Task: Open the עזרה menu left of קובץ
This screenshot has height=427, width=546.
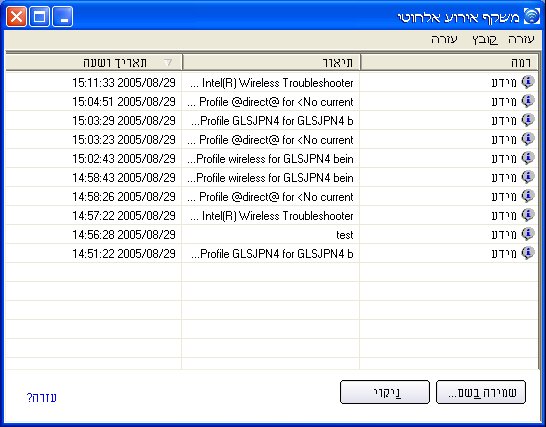Action: coord(444,39)
